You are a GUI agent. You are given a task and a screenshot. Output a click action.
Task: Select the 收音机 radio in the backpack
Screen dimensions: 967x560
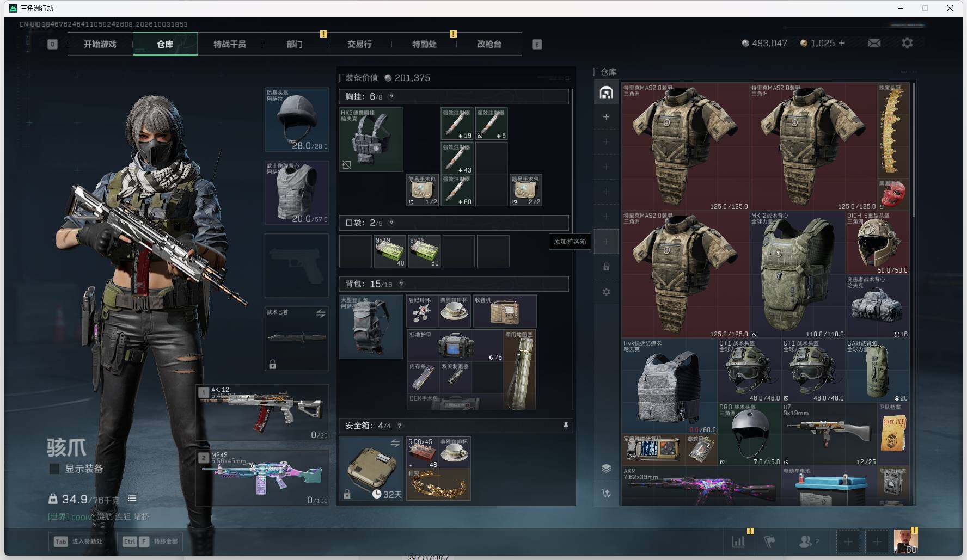coord(505,311)
